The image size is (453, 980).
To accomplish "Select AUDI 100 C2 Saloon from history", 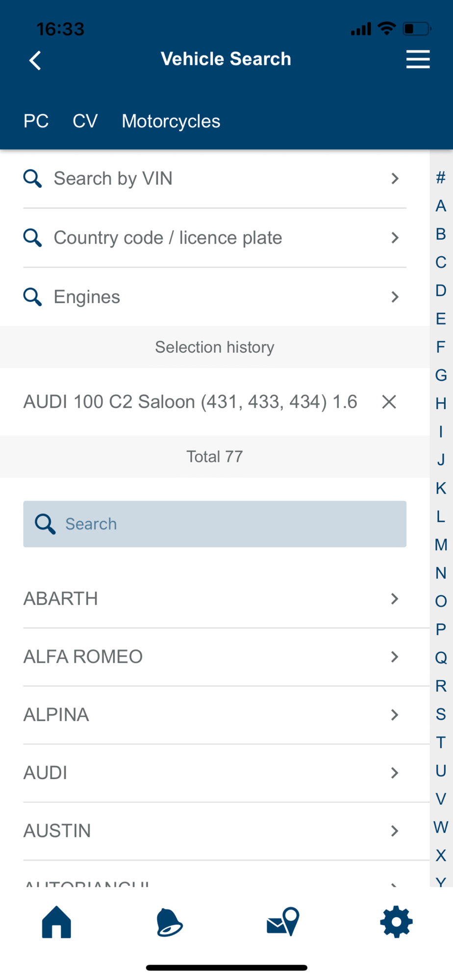I will click(190, 402).
